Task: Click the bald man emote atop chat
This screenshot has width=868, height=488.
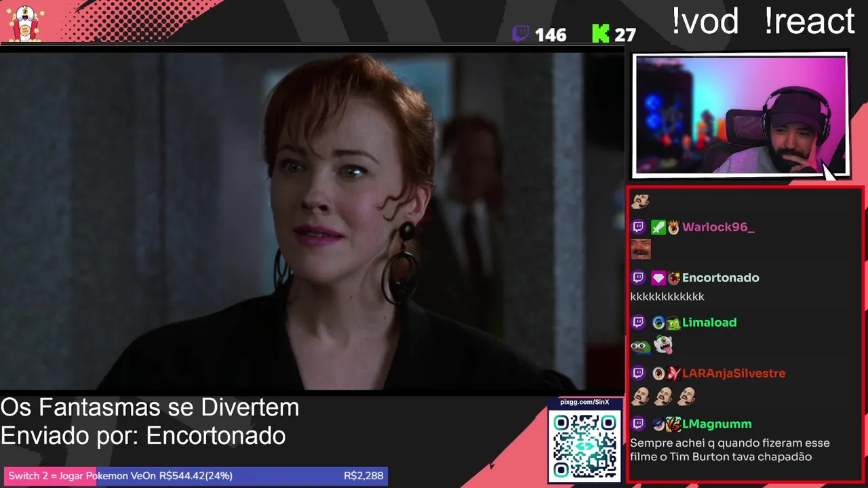Action: click(x=640, y=201)
